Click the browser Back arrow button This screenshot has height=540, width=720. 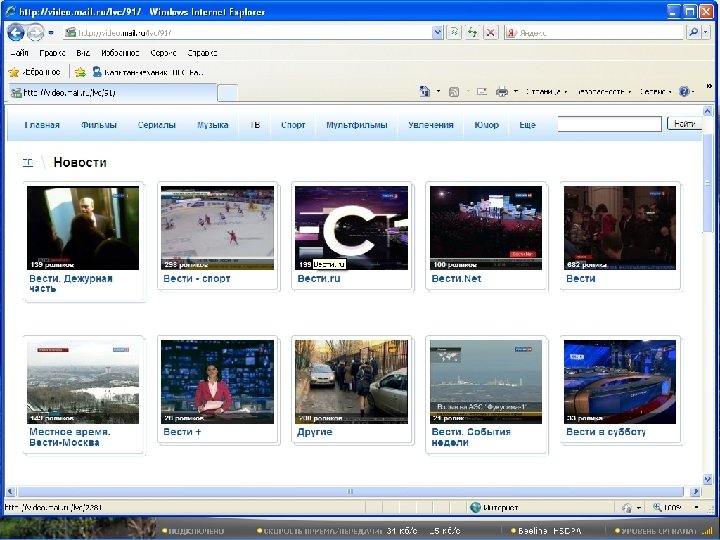[x=16, y=32]
